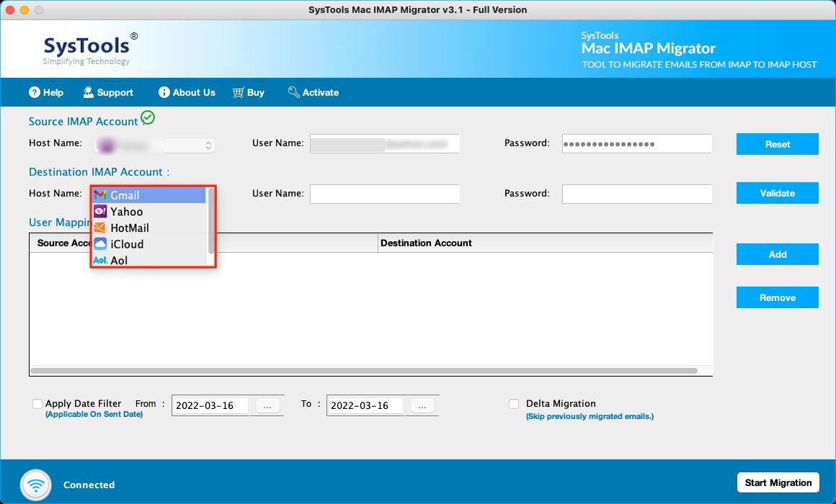Focus the Destination User Name field

(384, 194)
